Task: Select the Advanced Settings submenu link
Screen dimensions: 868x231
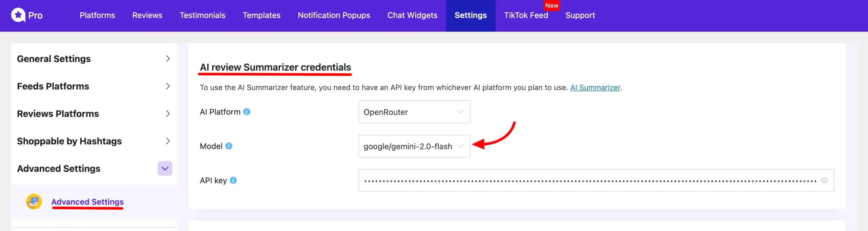Action: (87, 201)
